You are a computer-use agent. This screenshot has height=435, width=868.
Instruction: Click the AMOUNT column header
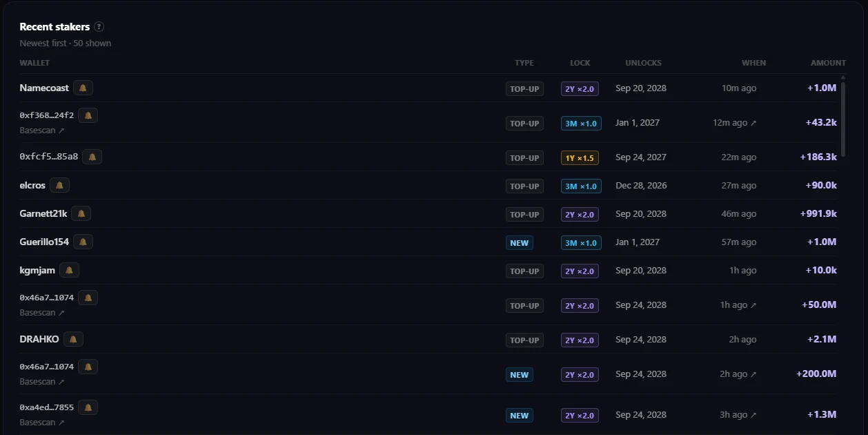[828, 63]
